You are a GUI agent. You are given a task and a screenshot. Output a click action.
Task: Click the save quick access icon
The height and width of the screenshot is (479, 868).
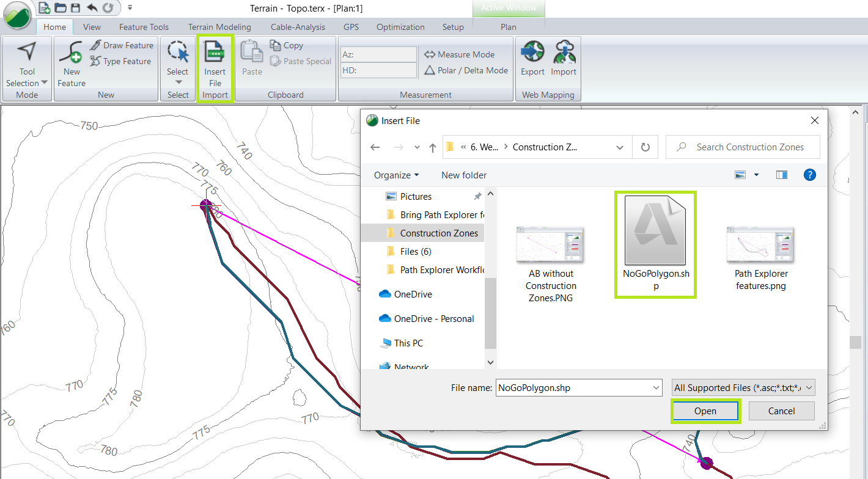tap(76, 8)
